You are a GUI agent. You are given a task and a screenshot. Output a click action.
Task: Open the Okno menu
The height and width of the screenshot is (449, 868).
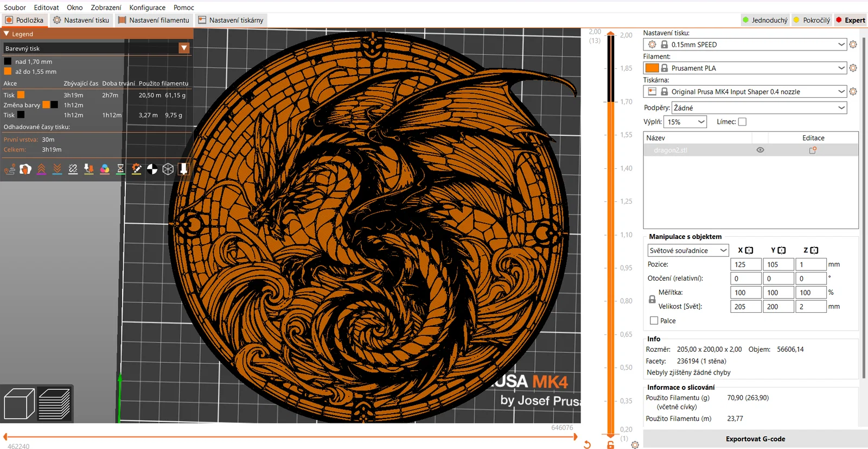[x=75, y=8]
